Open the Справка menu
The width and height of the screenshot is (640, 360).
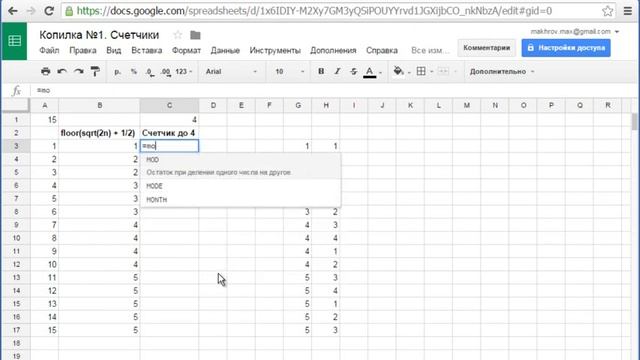(x=382, y=50)
